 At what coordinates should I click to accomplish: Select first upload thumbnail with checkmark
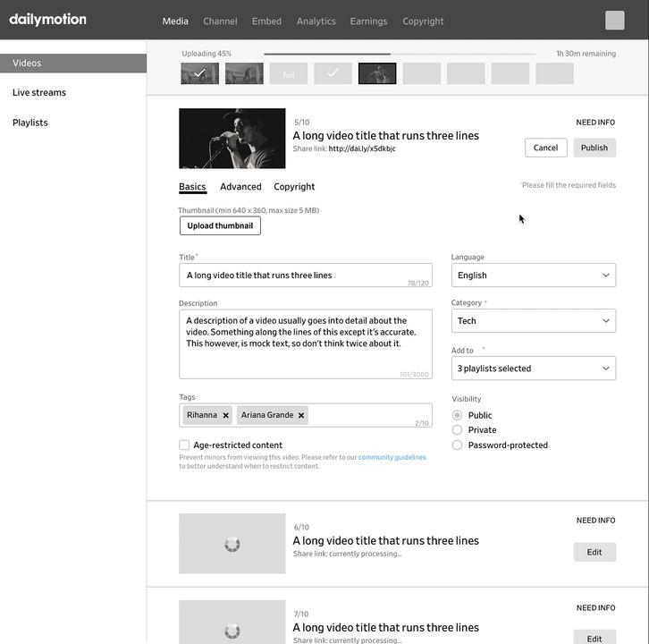pyautogui.click(x=200, y=73)
